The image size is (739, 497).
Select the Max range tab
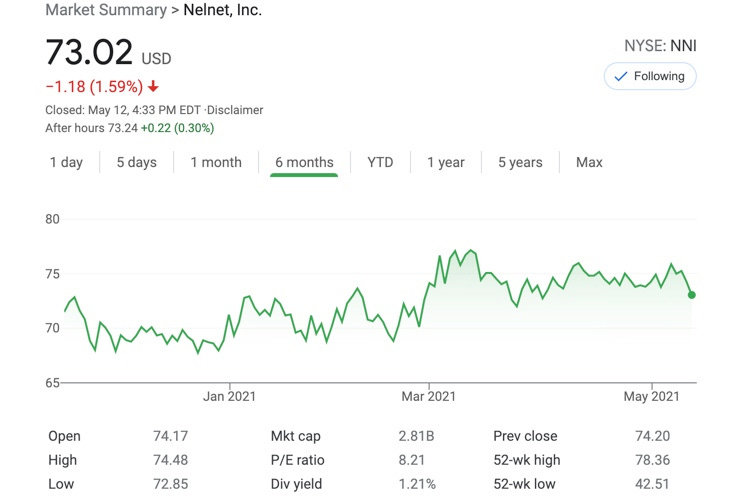pyautogui.click(x=589, y=163)
